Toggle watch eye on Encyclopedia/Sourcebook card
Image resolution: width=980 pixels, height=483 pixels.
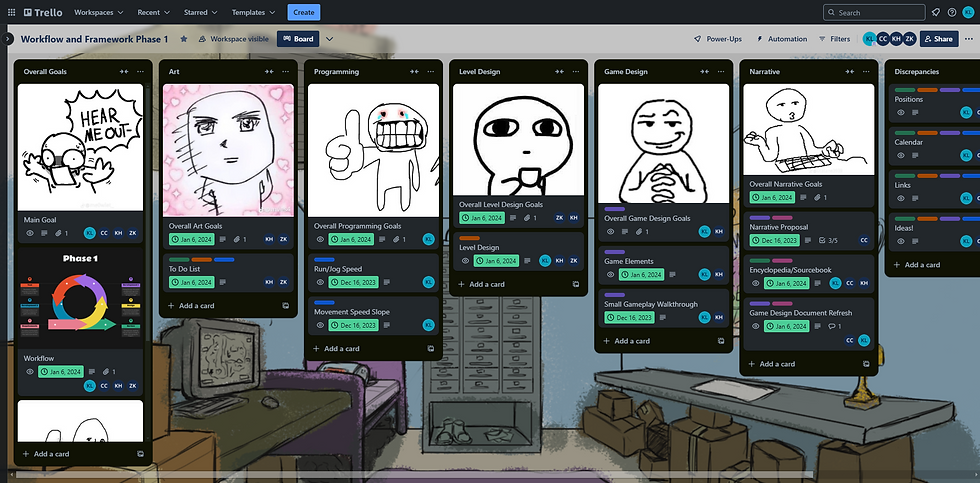[x=756, y=283]
